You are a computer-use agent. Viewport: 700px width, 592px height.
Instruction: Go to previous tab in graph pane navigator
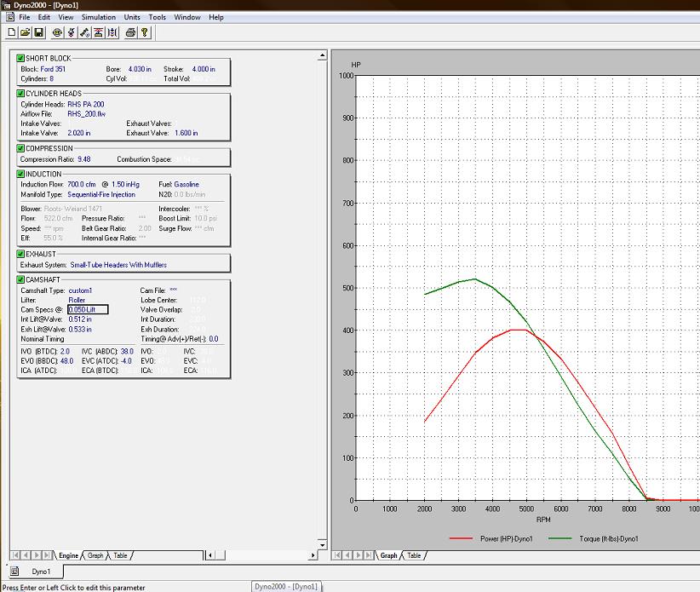coord(347,555)
